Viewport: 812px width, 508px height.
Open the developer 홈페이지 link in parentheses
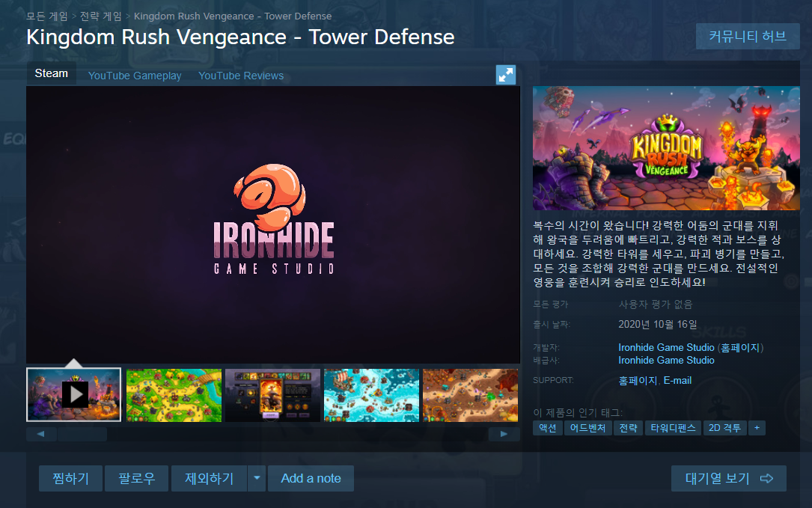740,347
